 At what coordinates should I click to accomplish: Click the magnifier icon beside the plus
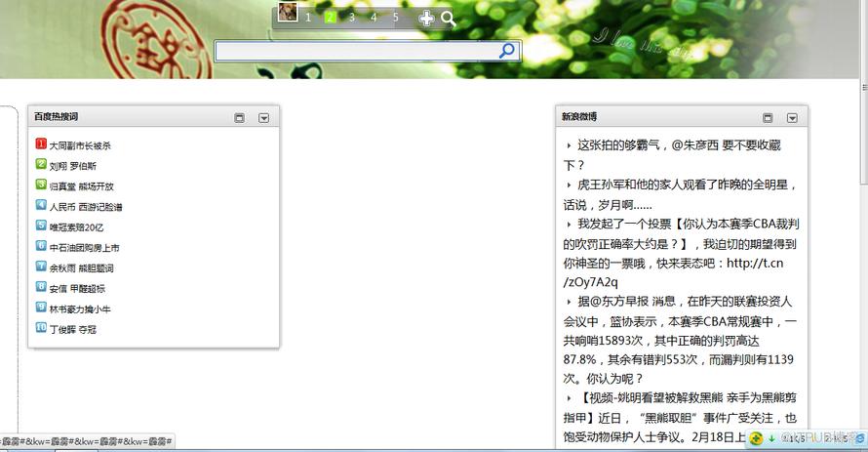click(x=449, y=19)
